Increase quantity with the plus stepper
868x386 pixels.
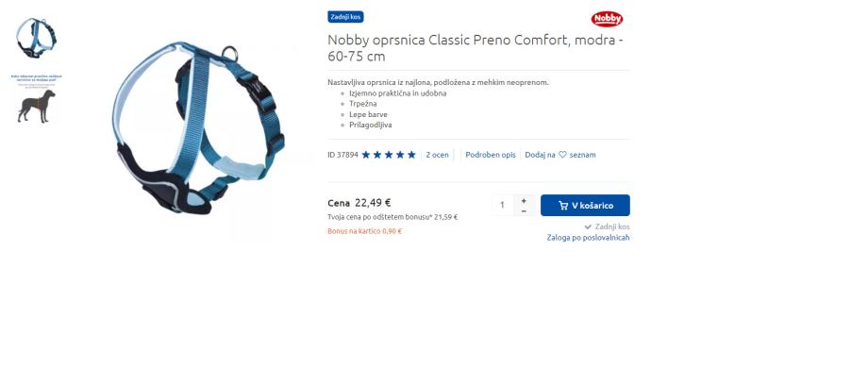(524, 200)
